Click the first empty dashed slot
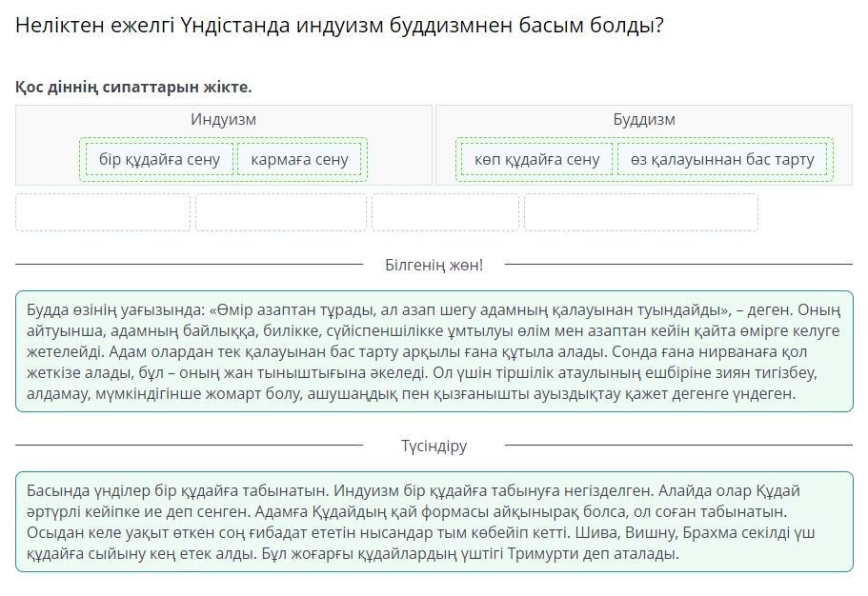Screen dimensions: 868x596 coord(103,212)
